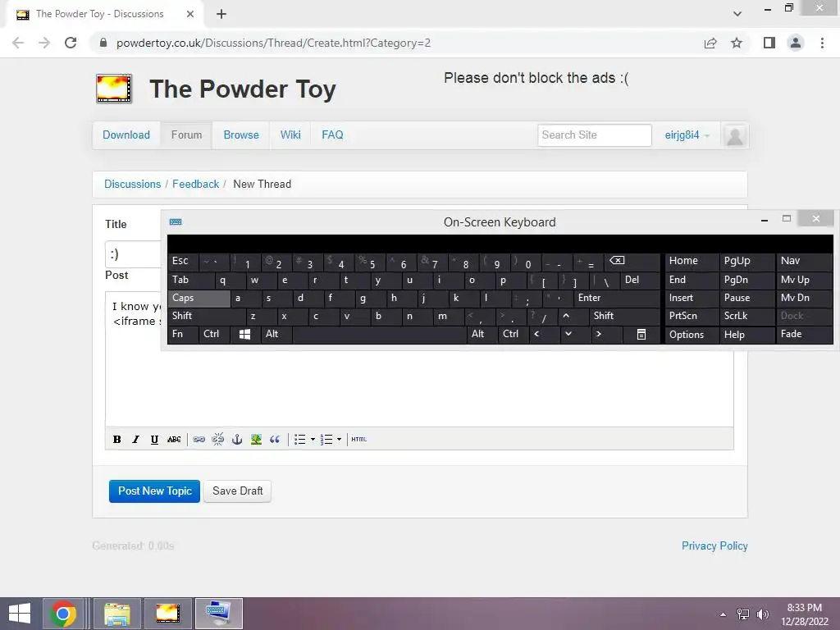The image size is (840, 630).
Task: Toggle the ScrLk key
Action: pyautogui.click(x=746, y=316)
